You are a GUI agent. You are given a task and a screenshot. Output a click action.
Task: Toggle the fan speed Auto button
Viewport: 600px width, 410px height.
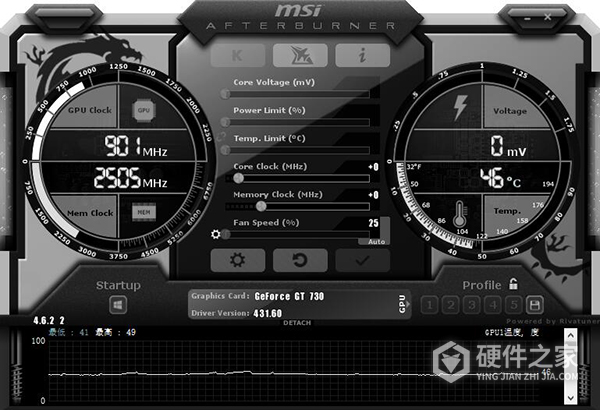[x=377, y=242]
